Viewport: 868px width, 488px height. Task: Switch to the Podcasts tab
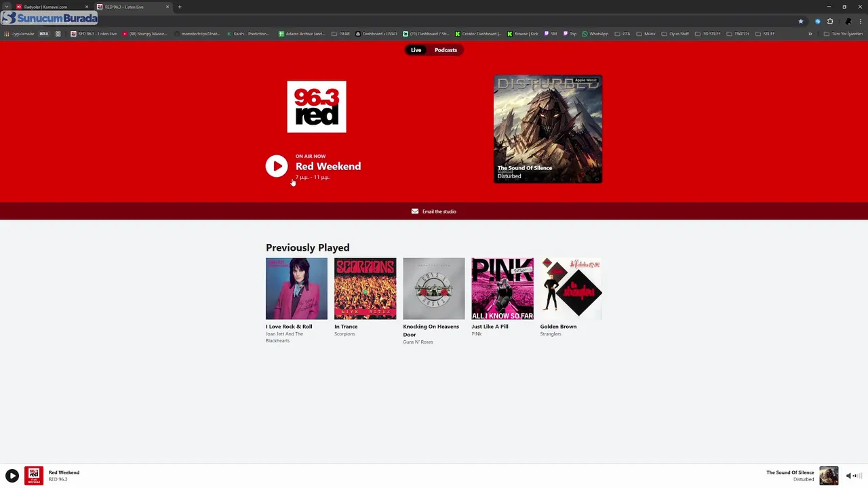(446, 50)
